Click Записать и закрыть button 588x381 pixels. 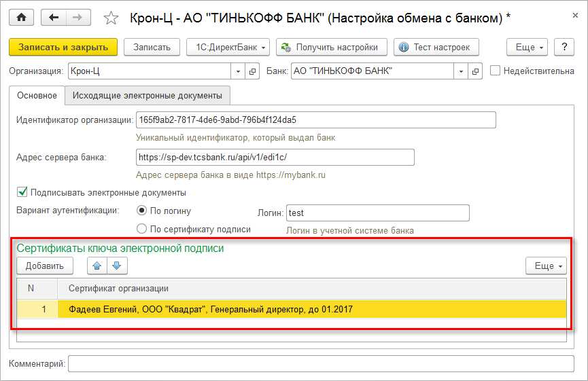63,48
